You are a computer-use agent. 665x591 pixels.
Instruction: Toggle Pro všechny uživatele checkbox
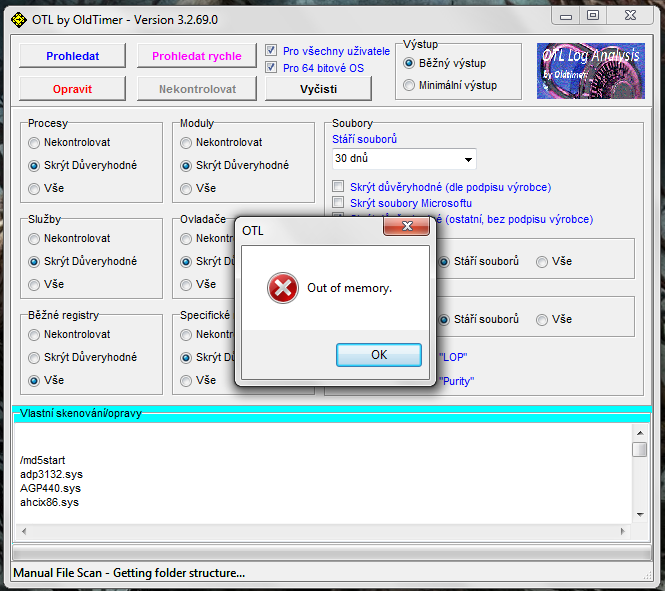click(272, 50)
